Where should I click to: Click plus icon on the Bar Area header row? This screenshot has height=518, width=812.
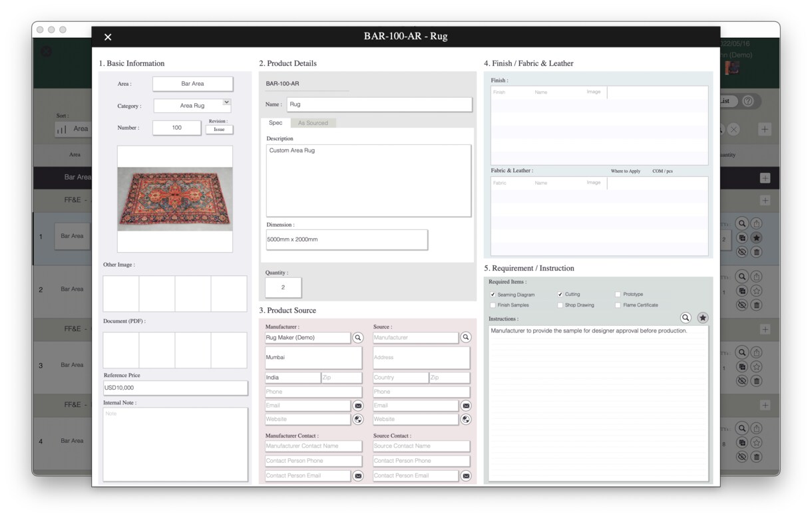[765, 178]
